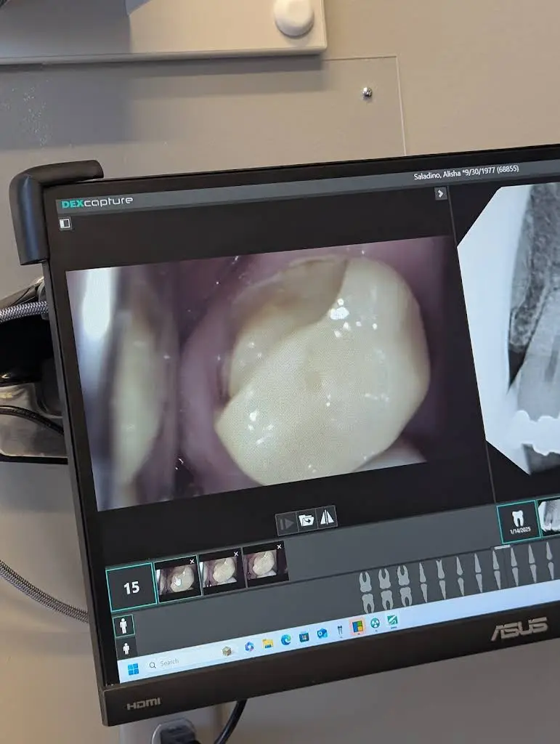Select the leftmost upper molar in tooth chart
This screenshot has width=560, height=744.
coord(366,582)
